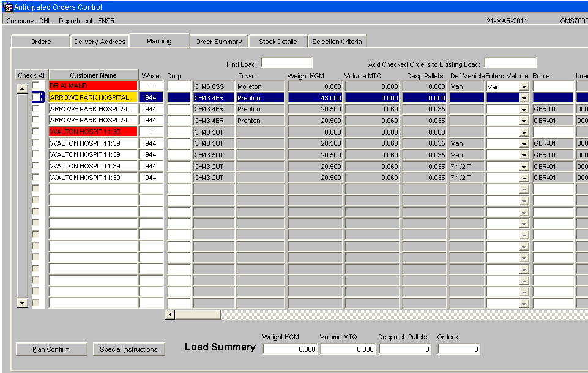Click the Plan Confirm button
This screenshot has height=373, width=588.
coord(51,349)
